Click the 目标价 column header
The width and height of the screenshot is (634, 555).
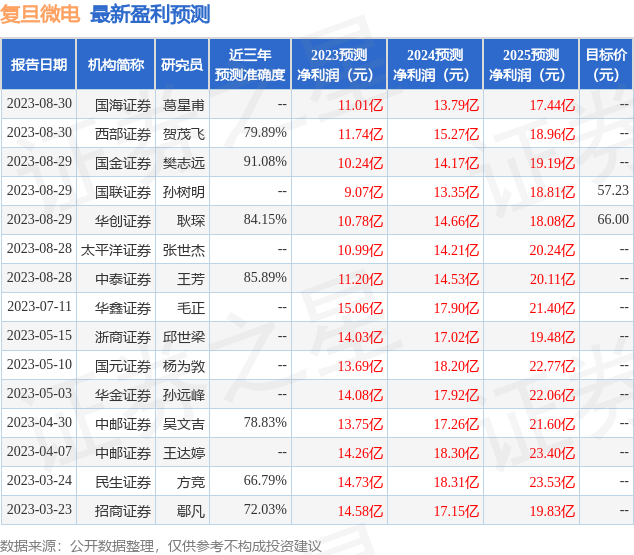[x=606, y=64]
